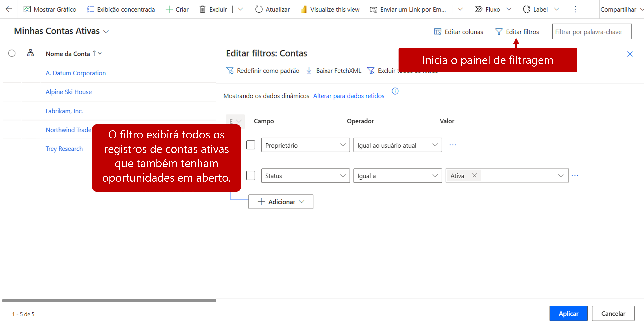The image size is (644, 323).
Task: Expand the Label chevron
Action: [556, 9]
